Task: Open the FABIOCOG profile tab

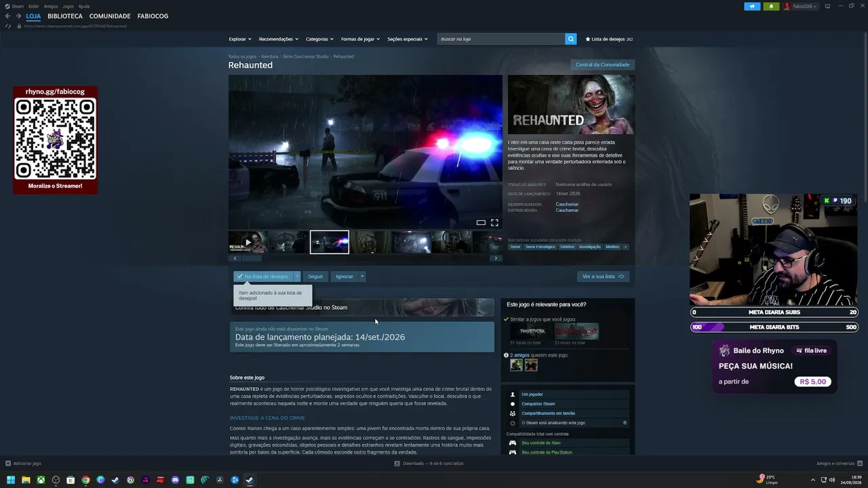Action: 153,16
